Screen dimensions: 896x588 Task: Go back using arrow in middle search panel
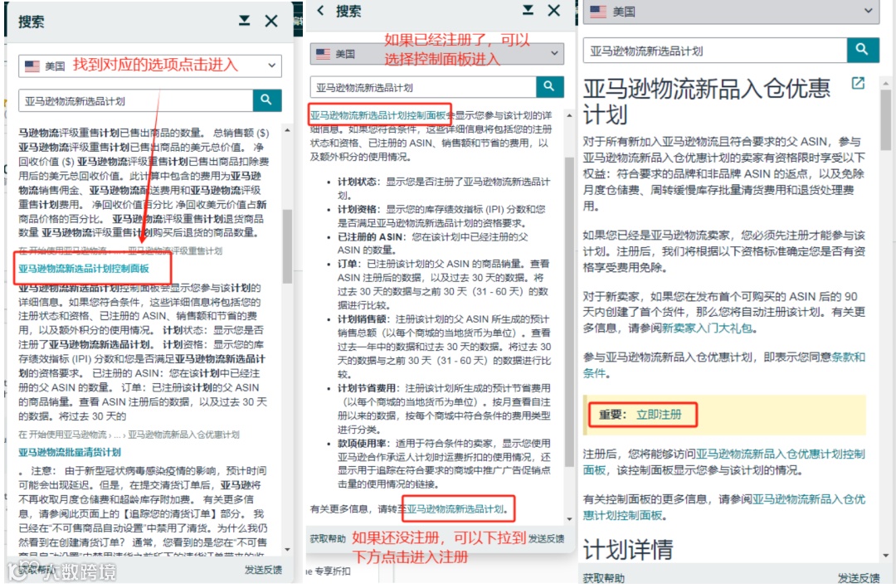320,10
